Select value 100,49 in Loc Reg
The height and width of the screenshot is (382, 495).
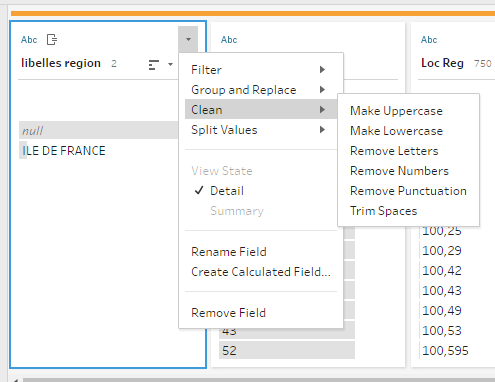442,310
